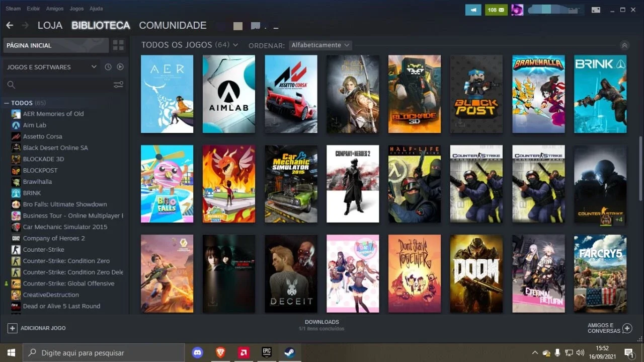Open the Aimlab game cover
The image size is (644, 362).
click(x=229, y=94)
